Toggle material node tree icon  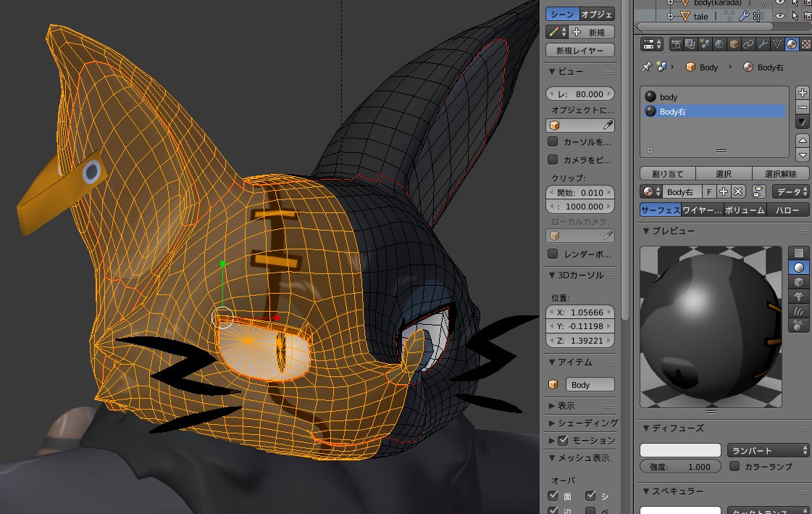[758, 191]
